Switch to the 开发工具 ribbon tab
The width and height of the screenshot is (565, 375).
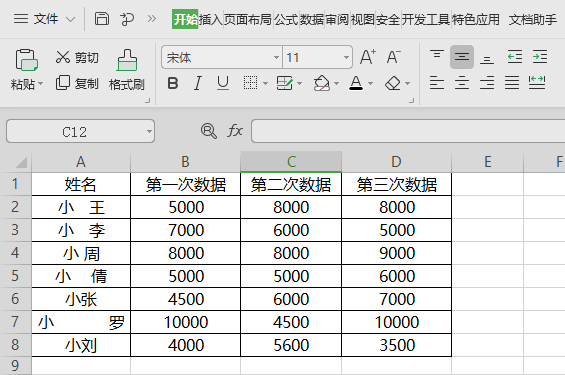click(426, 19)
